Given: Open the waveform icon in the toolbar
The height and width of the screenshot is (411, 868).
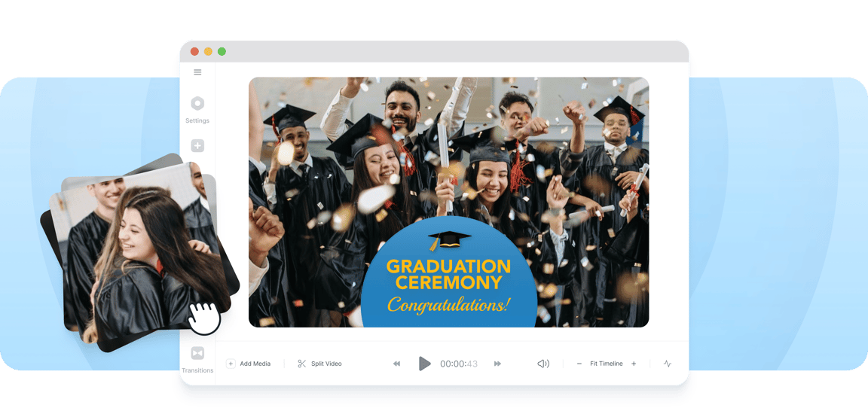Looking at the screenshot, I should [668, 364].
